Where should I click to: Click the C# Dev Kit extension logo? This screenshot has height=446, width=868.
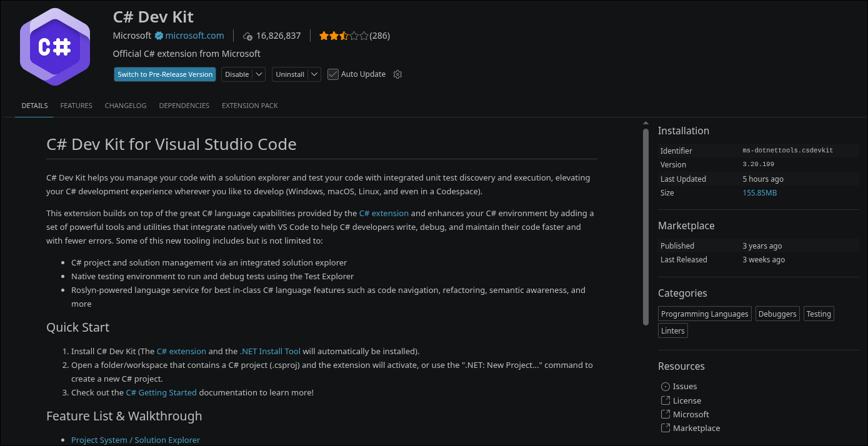(55, 47)
